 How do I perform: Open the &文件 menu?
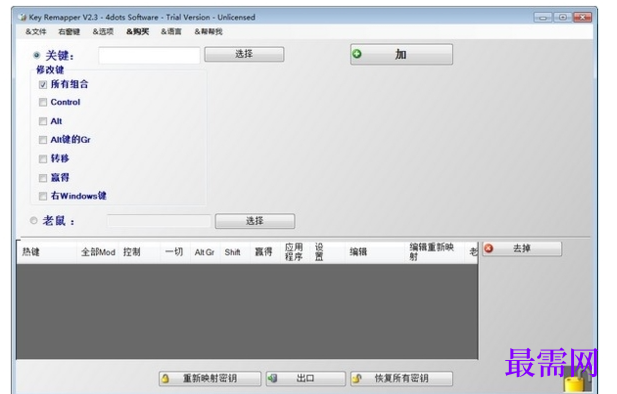(36, 31)
